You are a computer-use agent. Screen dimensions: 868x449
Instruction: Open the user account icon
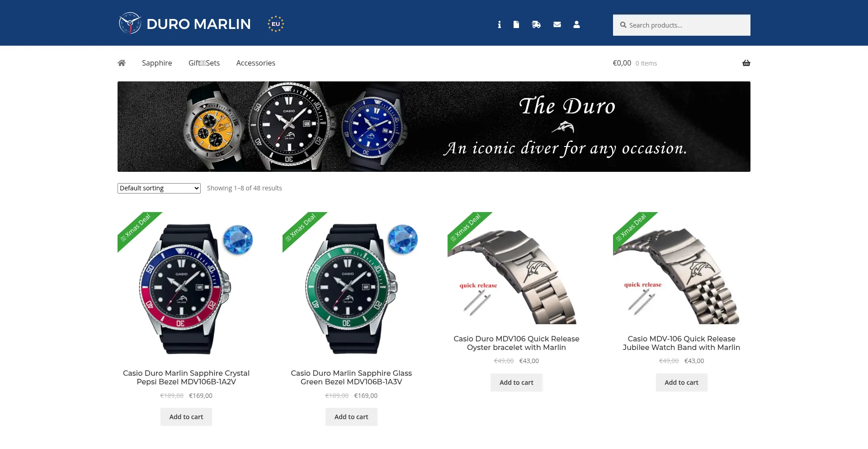coord(576,24)
